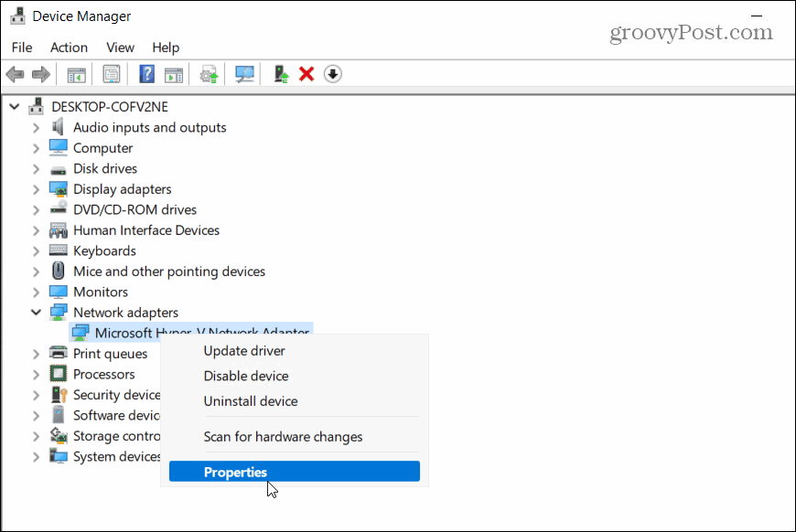796x532 pixels.
Task: Collapse the DESKTOP-COFV2NE root node
Action: point(15,107)
